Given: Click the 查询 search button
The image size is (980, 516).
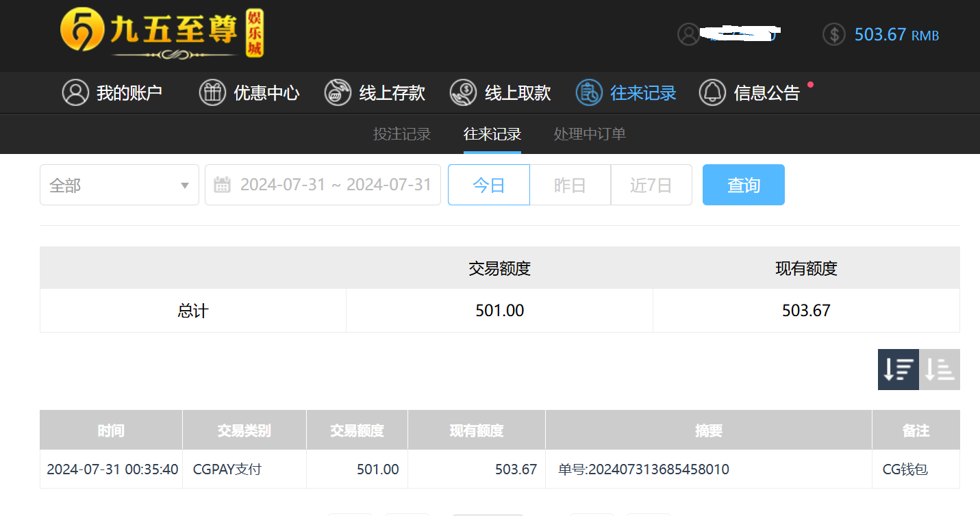Looking at the screenshot, I should [x=743, y=185].
